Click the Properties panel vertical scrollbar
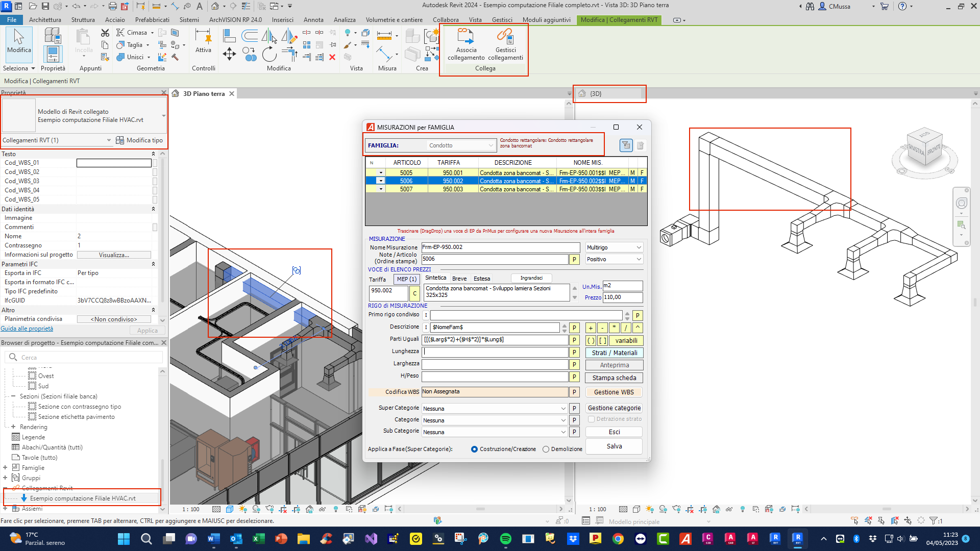The width and height of the screenshot is (980, 551). (163, 237)
